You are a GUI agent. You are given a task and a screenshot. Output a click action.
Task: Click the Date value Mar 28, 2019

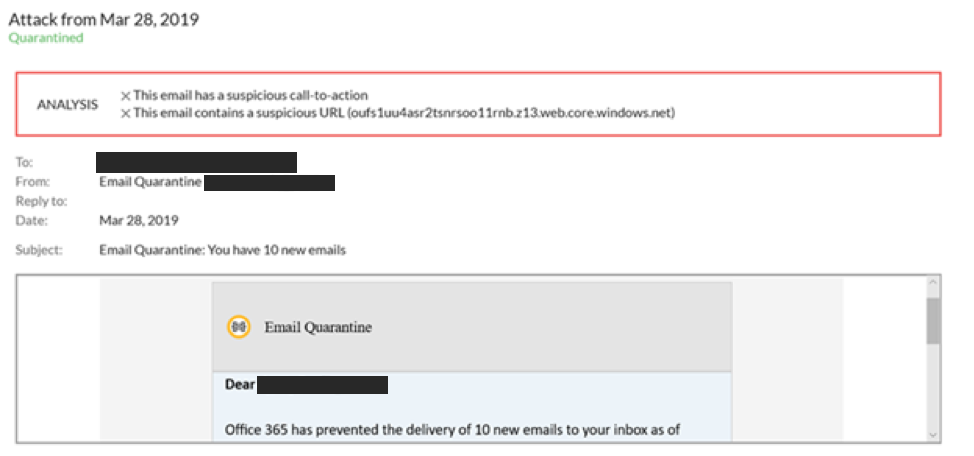[x=139, y=220]
